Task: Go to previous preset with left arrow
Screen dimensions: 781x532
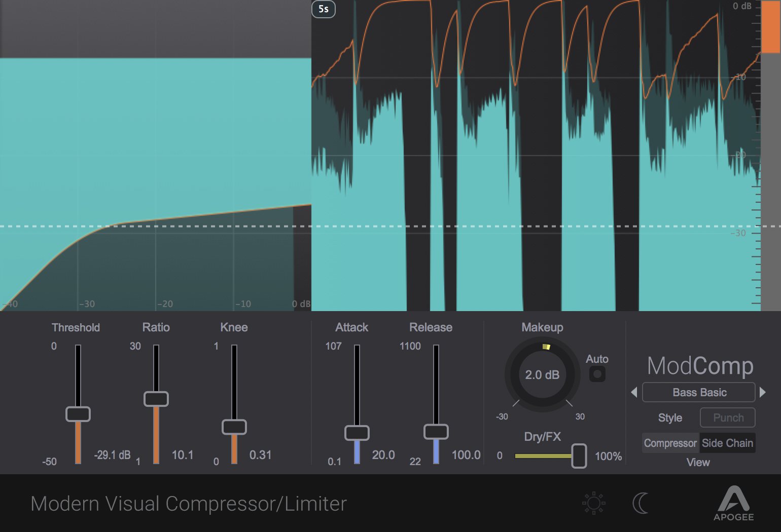Action: (634, 392)
